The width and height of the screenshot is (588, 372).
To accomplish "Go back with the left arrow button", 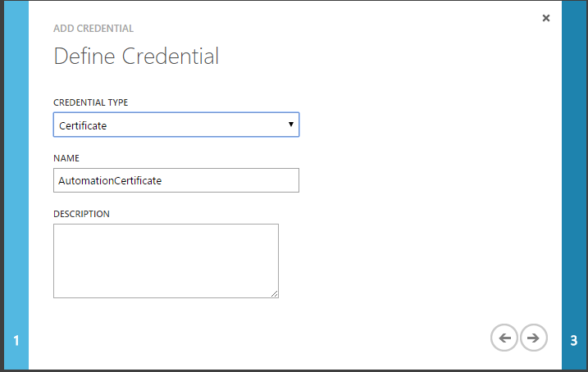I will coord(504,338).
